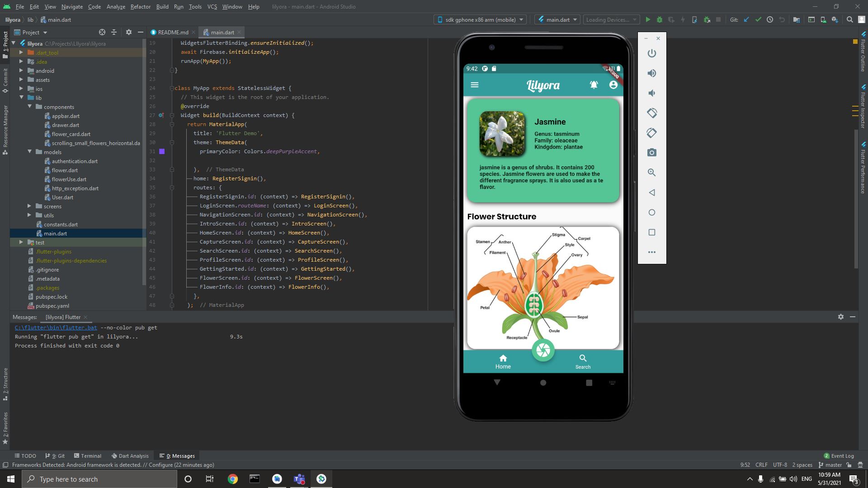868x488 pixels.
Task: Tap the Jasmine flower thumbnail
Action: point(502,134)
